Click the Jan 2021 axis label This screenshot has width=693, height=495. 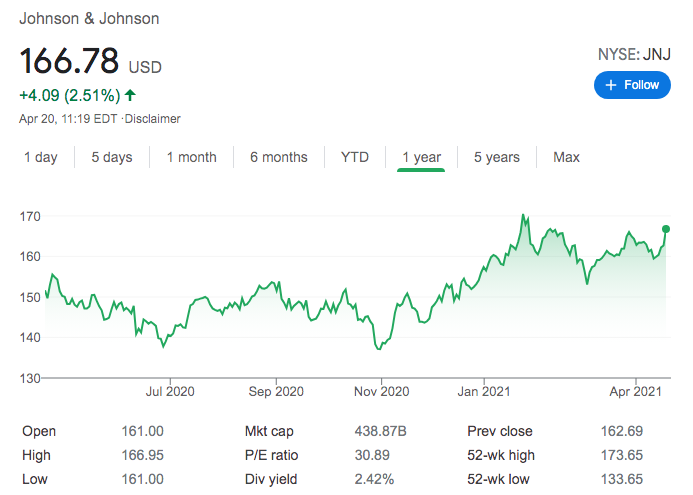point(485,391)
